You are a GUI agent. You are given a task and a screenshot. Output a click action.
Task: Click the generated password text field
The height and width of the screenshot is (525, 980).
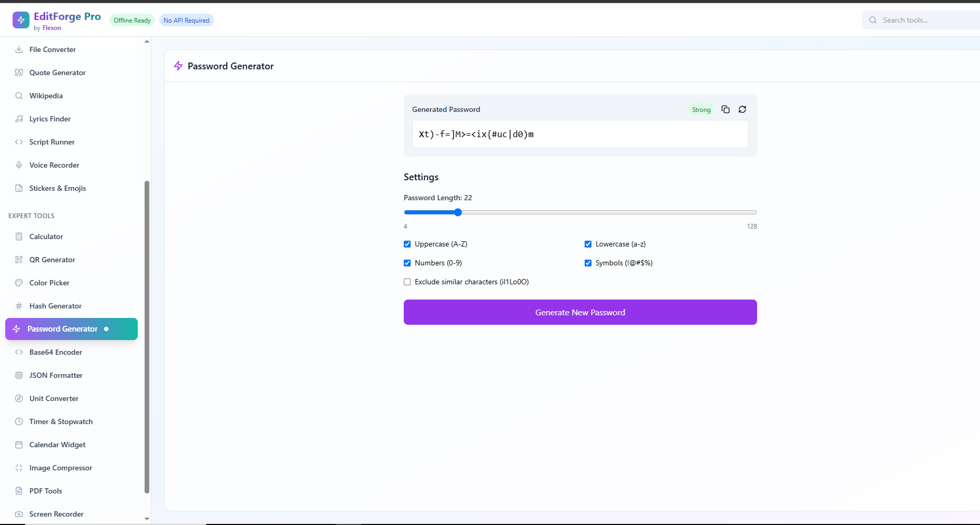(x=580, y=134)
